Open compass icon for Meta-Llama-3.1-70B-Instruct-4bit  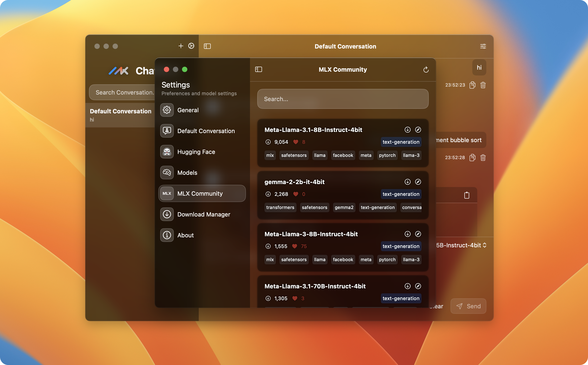tap(418, 286)
